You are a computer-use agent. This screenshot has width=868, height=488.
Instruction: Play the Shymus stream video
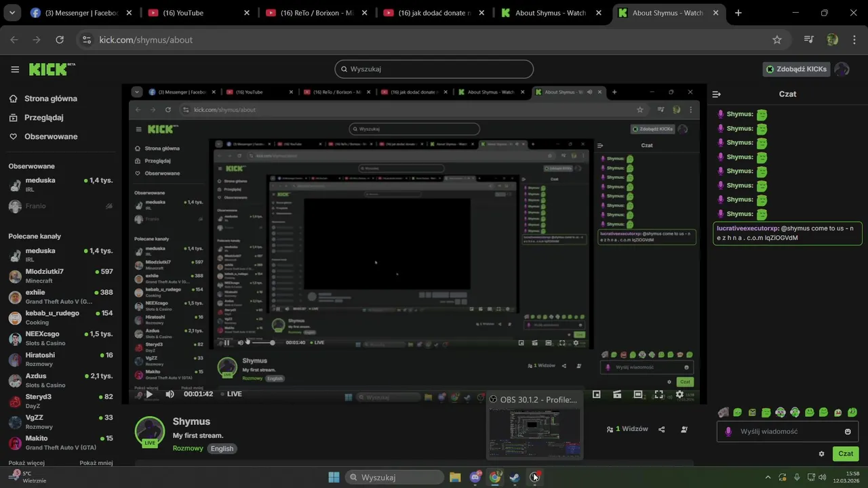pos(149,394)
